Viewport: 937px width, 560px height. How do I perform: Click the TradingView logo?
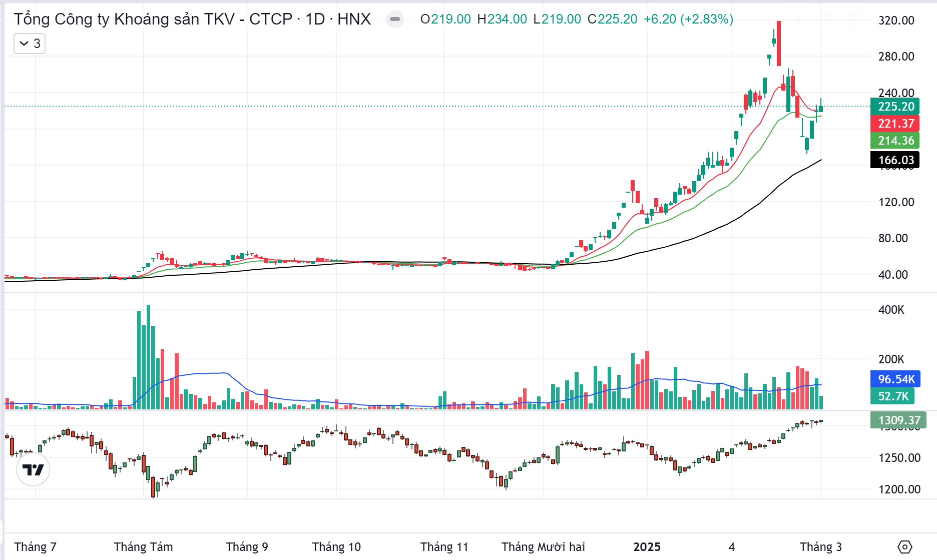pyautogui.click(x=33, y=470)
